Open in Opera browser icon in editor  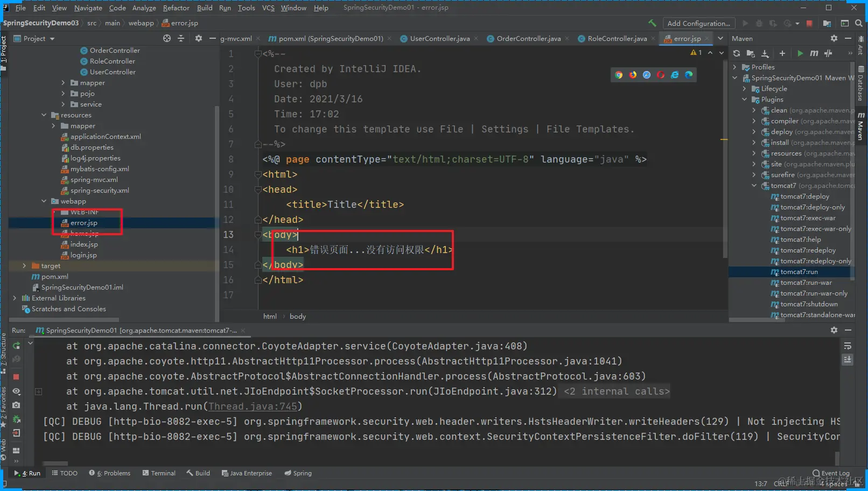pos(661,75)
